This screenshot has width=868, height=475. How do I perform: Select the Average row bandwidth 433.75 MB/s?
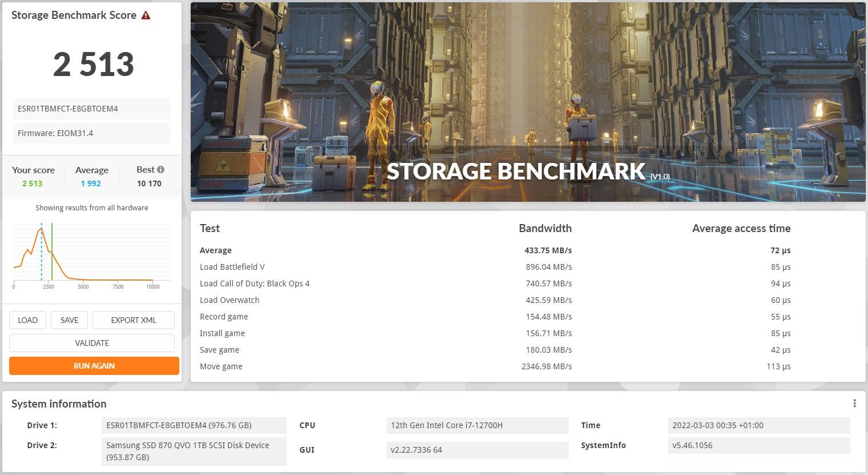[x=548, y=250]
